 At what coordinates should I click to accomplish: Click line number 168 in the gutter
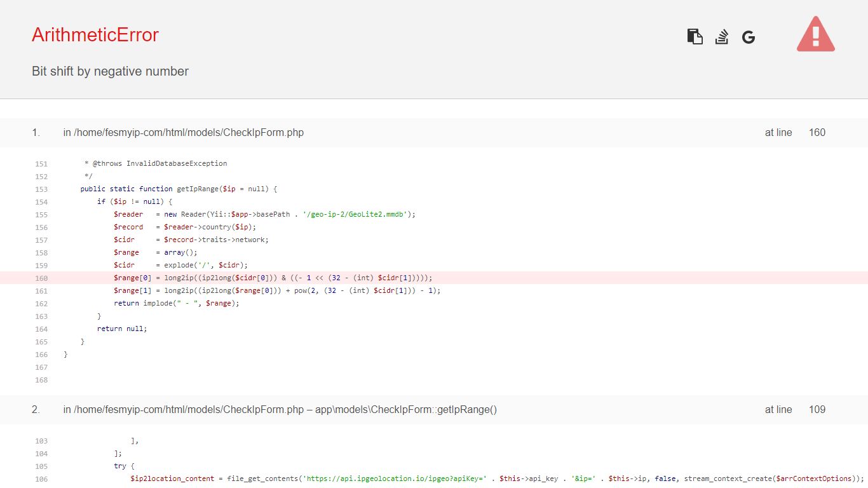41,380
